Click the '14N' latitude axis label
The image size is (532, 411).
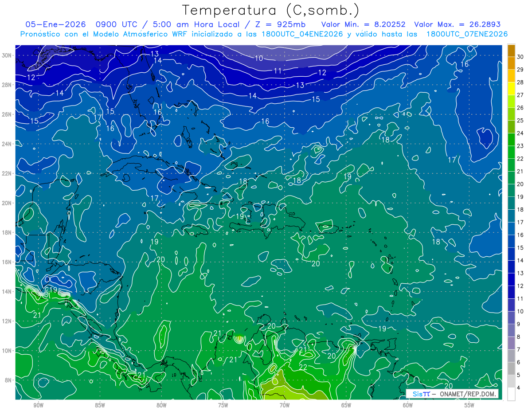tap(7, 291)
